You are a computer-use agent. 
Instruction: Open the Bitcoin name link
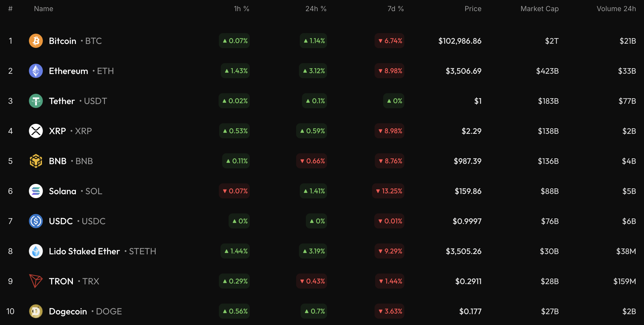click(x=63, y=41)
